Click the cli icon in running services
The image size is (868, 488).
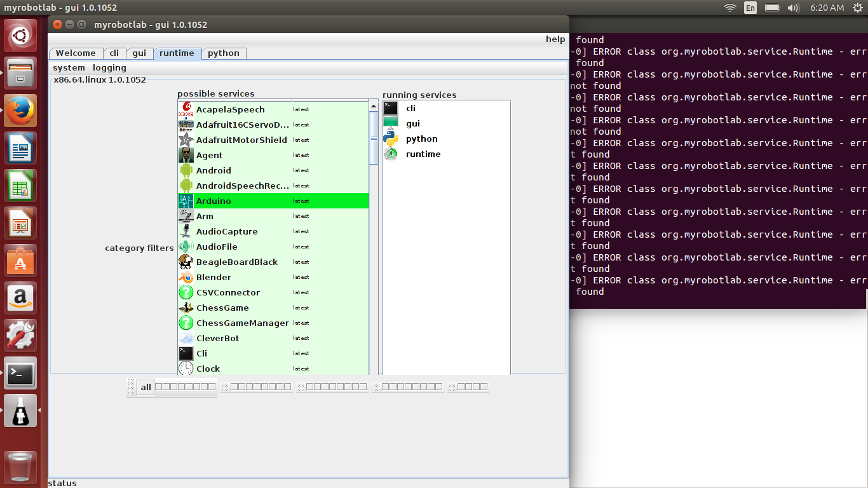[391, 108]
